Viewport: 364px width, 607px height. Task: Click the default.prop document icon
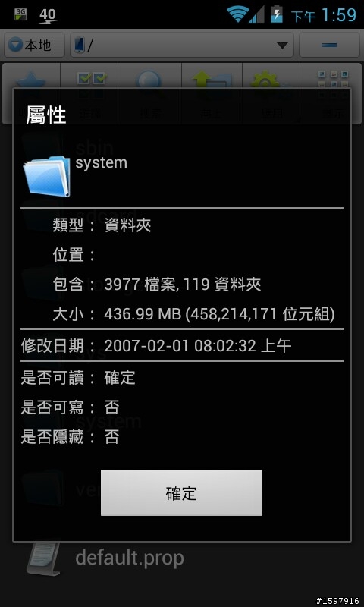pyautogui.click(x=44, y=558)
